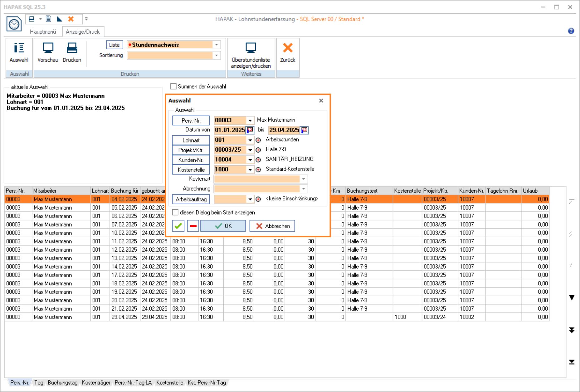Image resolution: width=580 pixels, height=392 pixels.
Task: Expand the Pers.-Nr. 00003 combo box
Action: click(250, 120)
